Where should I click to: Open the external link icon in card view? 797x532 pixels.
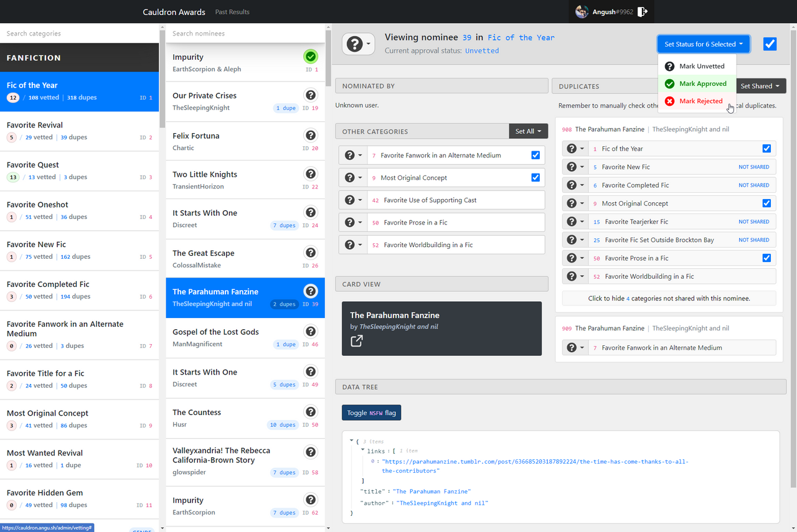click(x=356, y=341)
